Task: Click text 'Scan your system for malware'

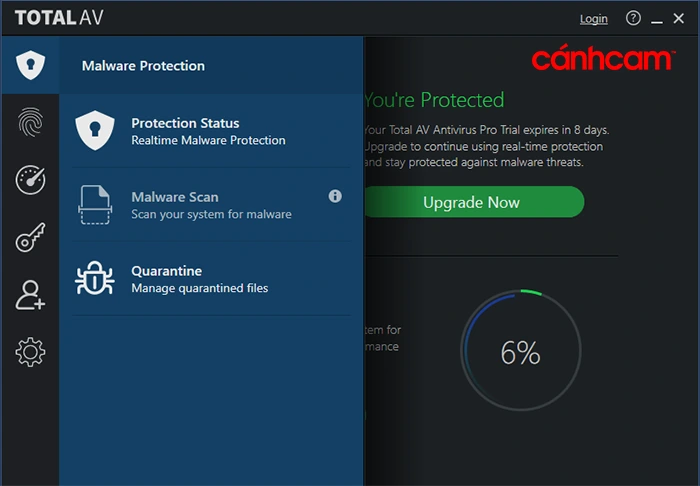Action: click(x=211, y=214)
